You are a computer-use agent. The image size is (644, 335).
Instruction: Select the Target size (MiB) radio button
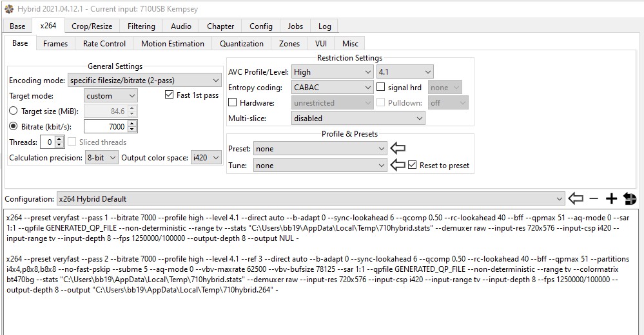14,111
